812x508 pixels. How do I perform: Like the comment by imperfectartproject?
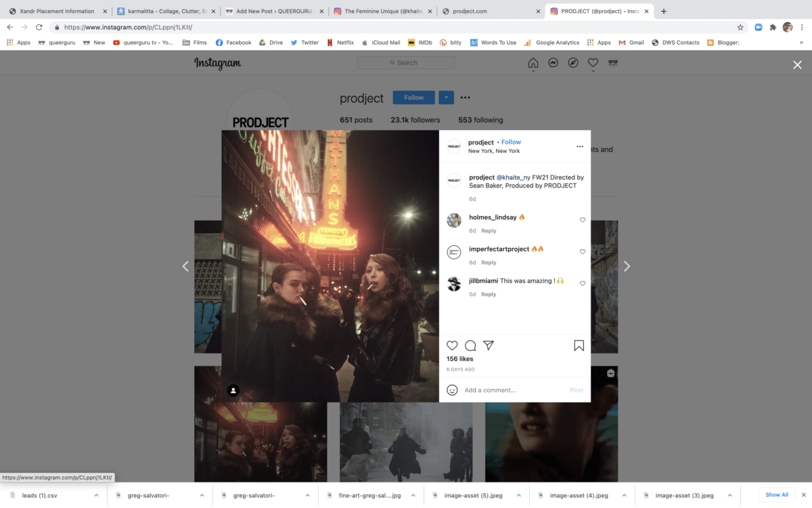583,252
